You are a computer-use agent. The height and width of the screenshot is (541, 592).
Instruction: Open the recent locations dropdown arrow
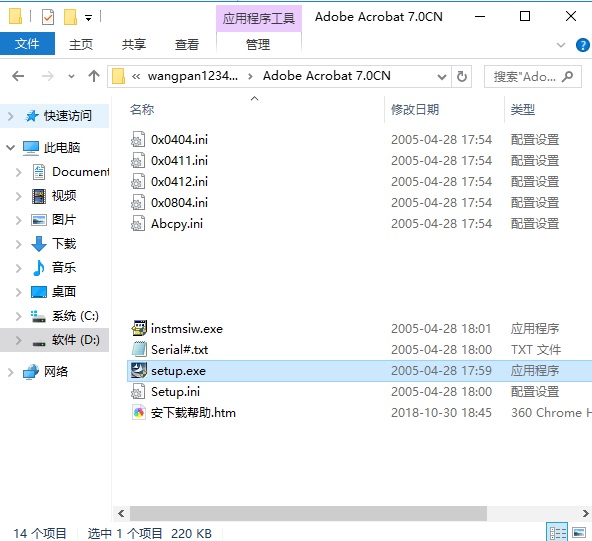(71, 77)
